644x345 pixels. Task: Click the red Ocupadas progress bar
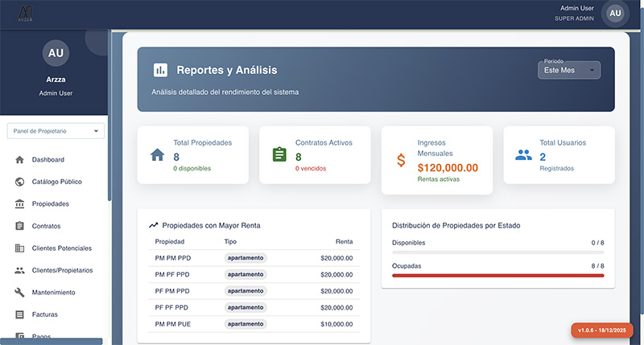(497, 275)
